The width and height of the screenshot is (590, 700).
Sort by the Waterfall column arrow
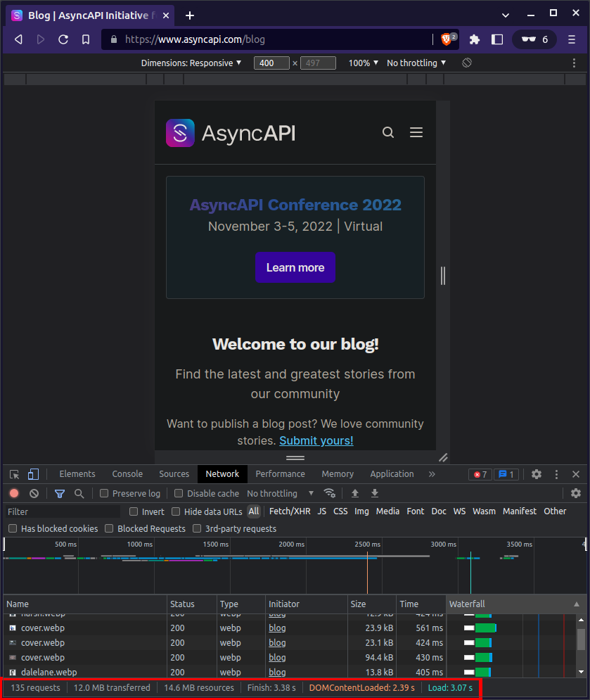pos(577,604)
